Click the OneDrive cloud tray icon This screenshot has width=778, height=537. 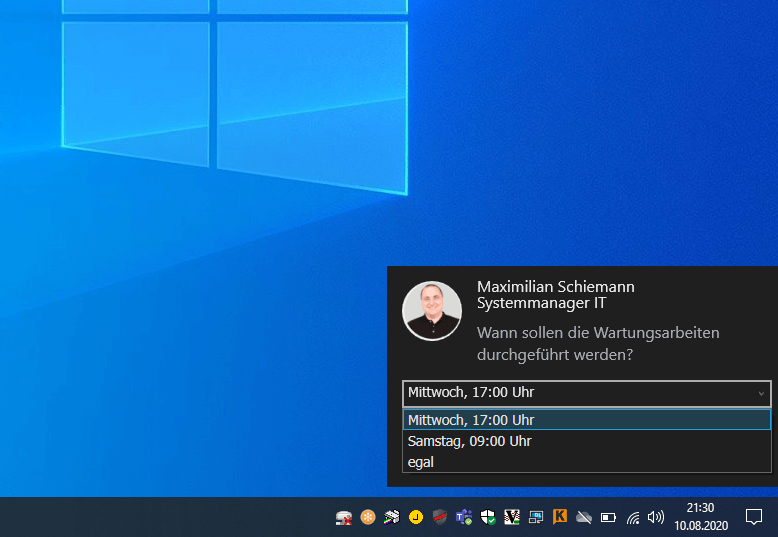point(584,517)
